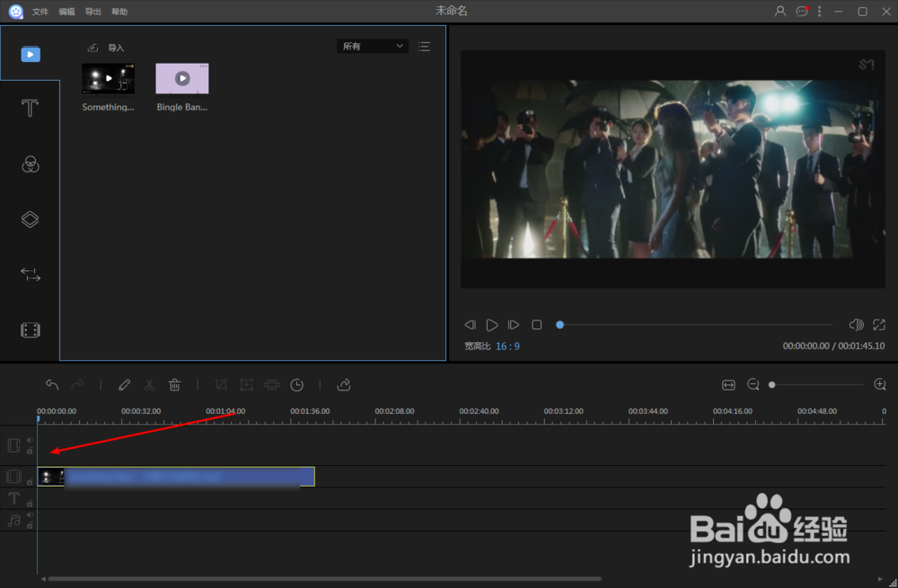Image resolution: width=898 pixels, height=588 pixels.
Task: Lock the text track
Action: pyautogui.click(x=30, y=504)
